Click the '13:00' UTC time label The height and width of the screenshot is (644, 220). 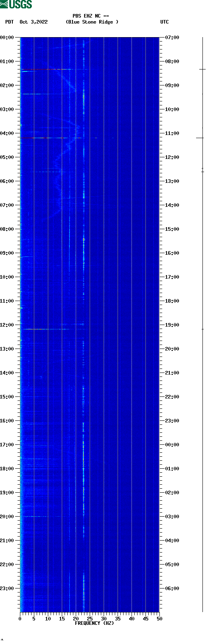tap(172, 181)
